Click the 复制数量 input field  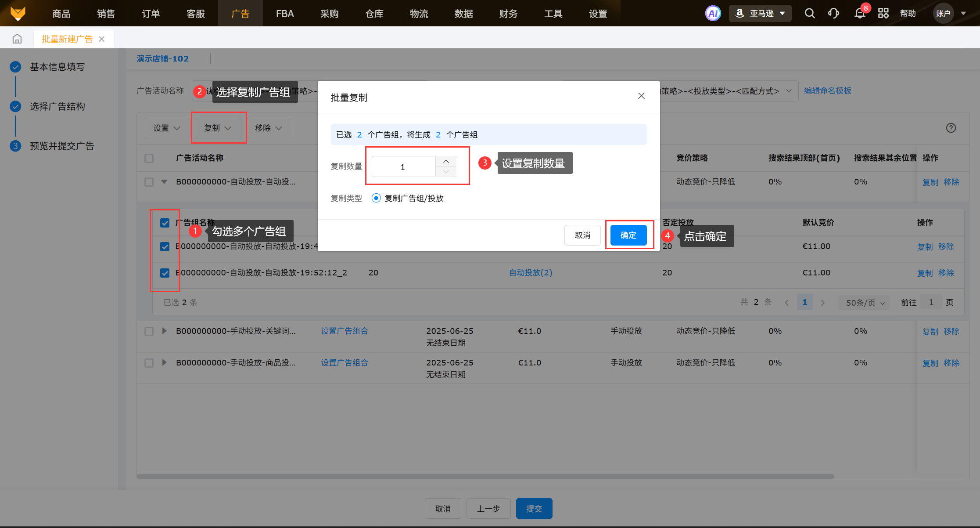(403, 166)
